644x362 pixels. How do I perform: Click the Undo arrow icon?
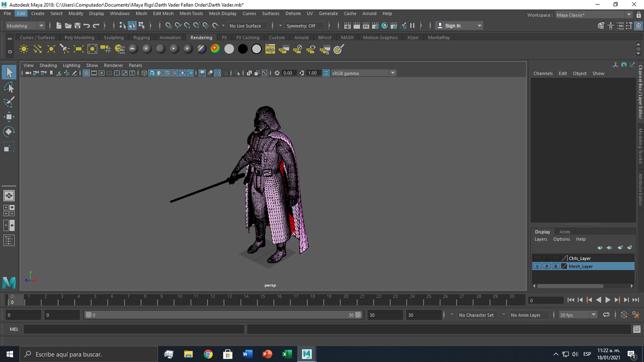87,26
